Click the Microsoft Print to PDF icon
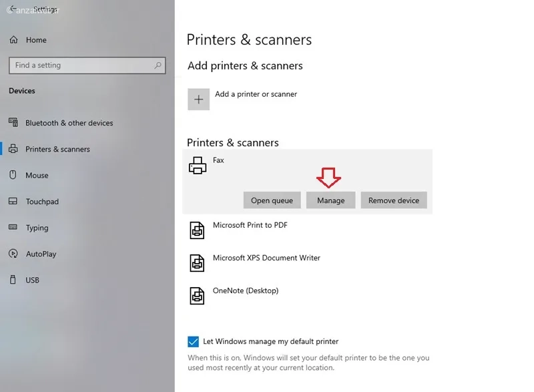The width and height of the screenshot is (534, 392). tap(197, 230)
